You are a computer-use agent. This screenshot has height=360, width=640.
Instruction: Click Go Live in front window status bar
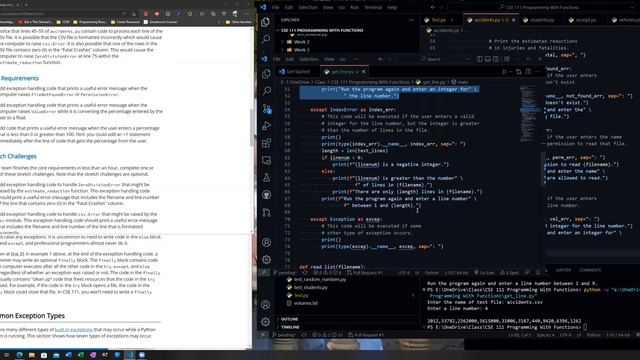point(484,273)
